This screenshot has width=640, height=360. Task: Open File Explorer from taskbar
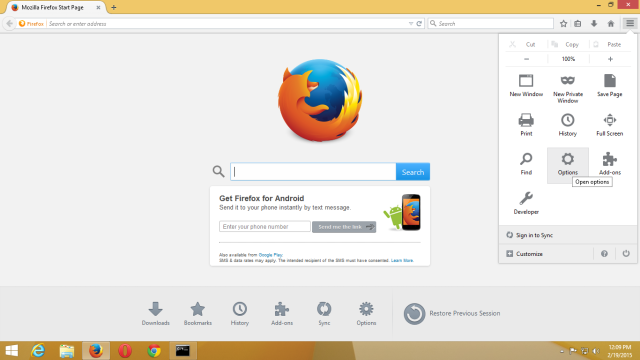[67, 351]
